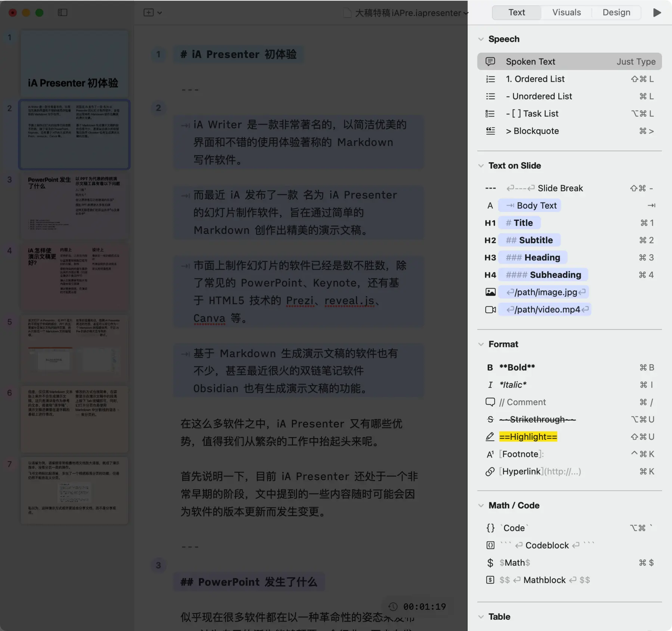Switch to the Design tab

tap(616, 12)
